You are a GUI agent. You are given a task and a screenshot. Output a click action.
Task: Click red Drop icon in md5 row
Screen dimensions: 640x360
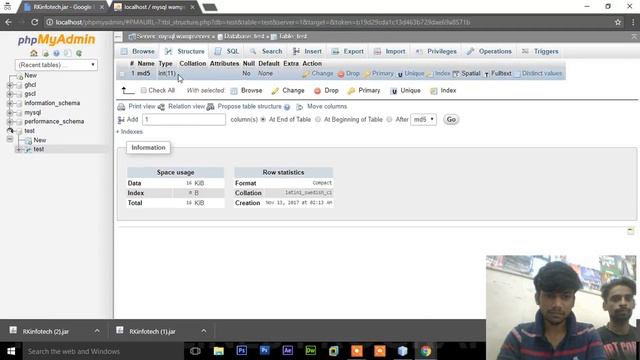(341, 74)
